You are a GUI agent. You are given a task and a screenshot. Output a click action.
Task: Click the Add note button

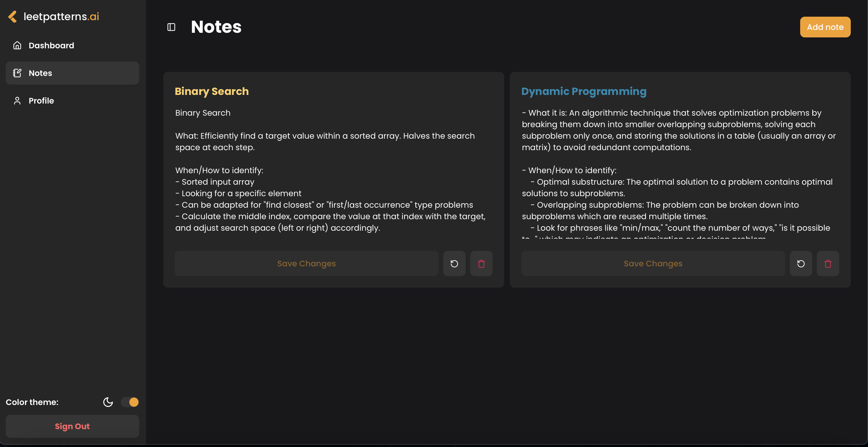(825, 27)
